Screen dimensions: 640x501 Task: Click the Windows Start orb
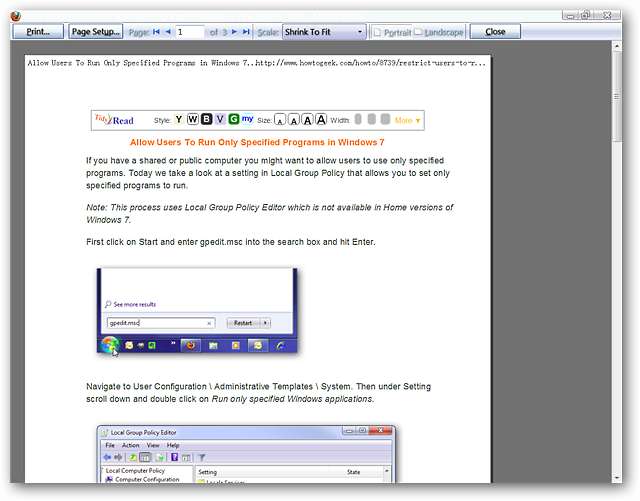(109, 346)
